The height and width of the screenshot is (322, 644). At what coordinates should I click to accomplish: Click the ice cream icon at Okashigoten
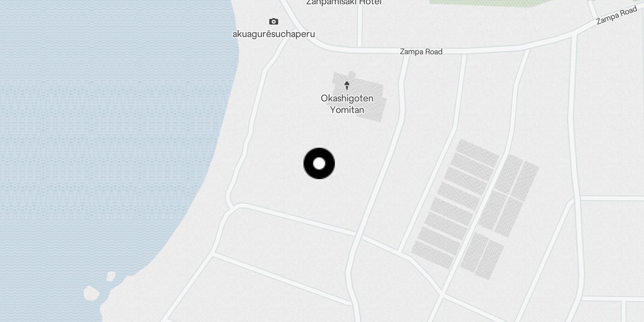(347, 85)
